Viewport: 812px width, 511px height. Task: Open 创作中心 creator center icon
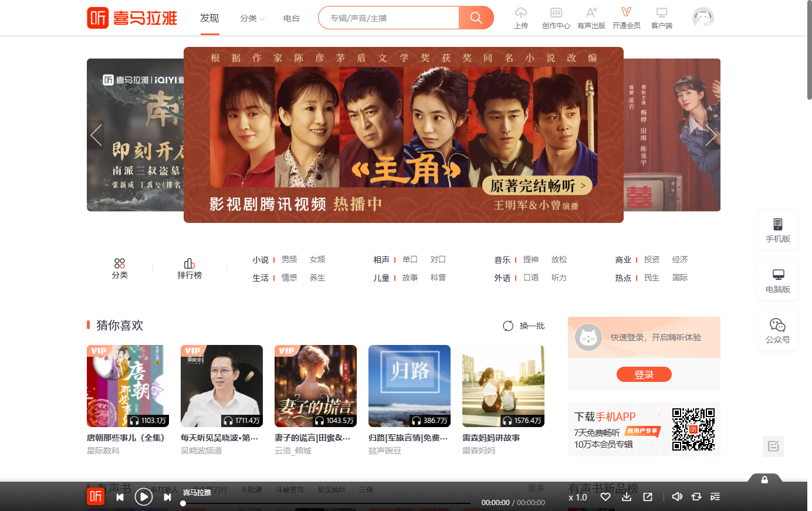pos(556,18)
